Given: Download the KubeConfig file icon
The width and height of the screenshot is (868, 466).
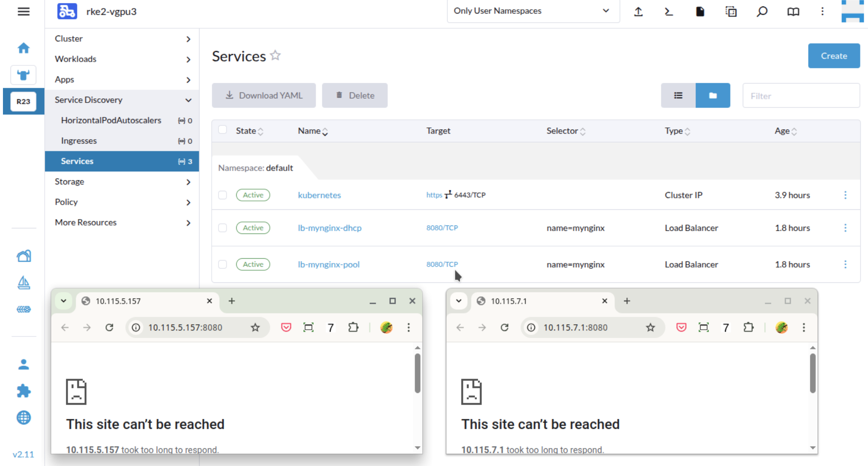Looking at the screenshot, I should tap(700, 11).
